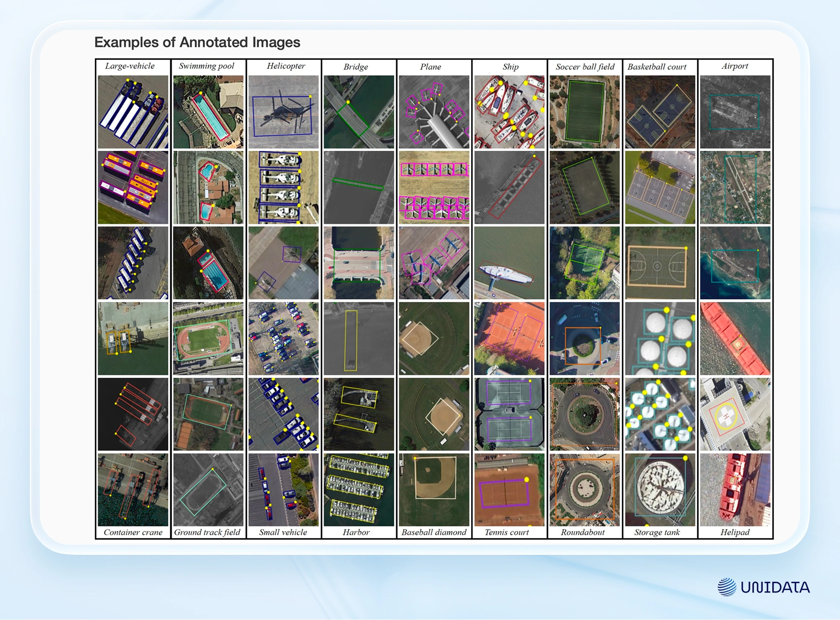Click the 'Ship' column label
The height and width of the screenshot is (620, 840).
coord(511,66)
